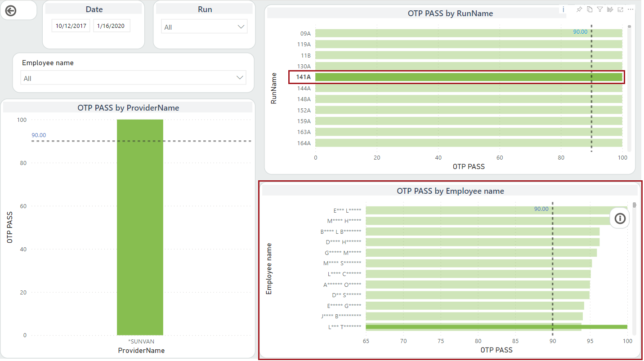This screenshot has width=644, height=361.
Task: Pin the OTP PASS by RunName visual
Action: pos(579,9)
